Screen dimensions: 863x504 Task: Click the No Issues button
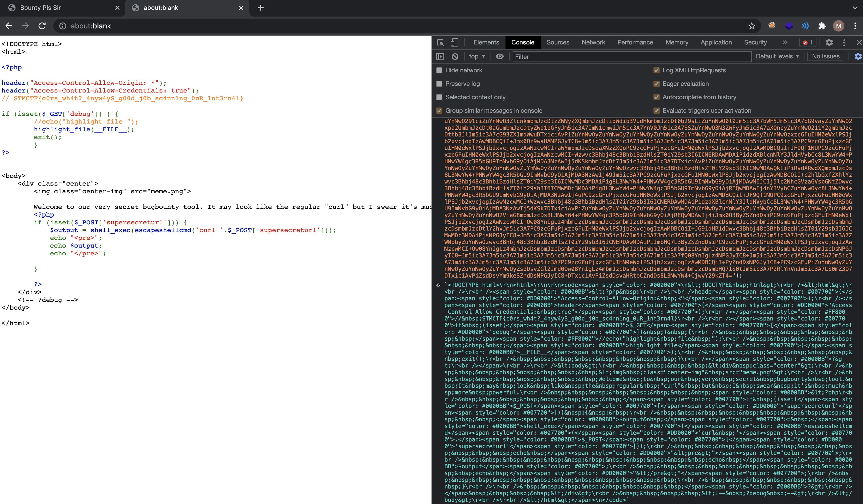pos(825,56)
